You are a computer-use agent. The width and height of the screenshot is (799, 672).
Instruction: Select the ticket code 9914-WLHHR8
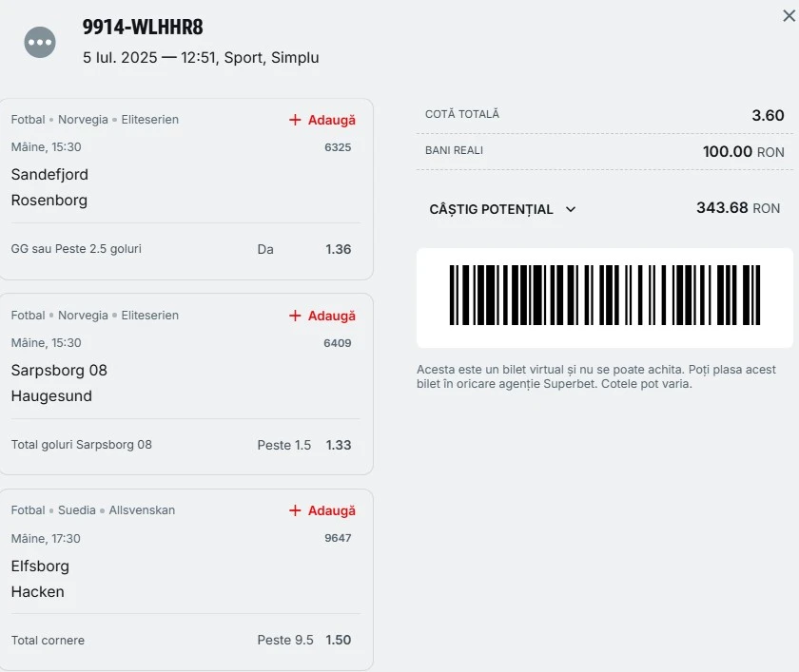[143, 27]
